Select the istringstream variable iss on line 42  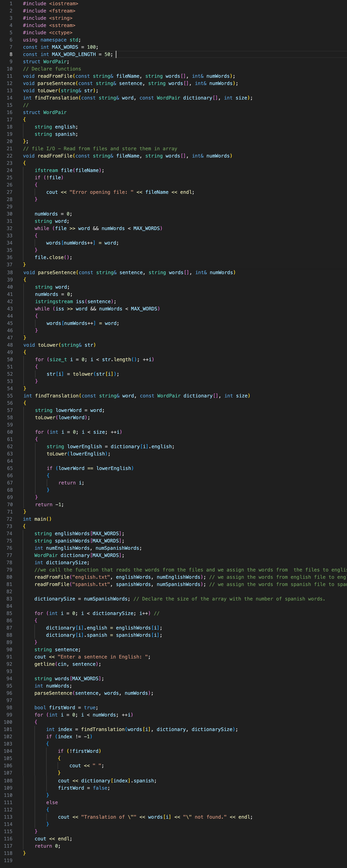(x=80, y=301)
